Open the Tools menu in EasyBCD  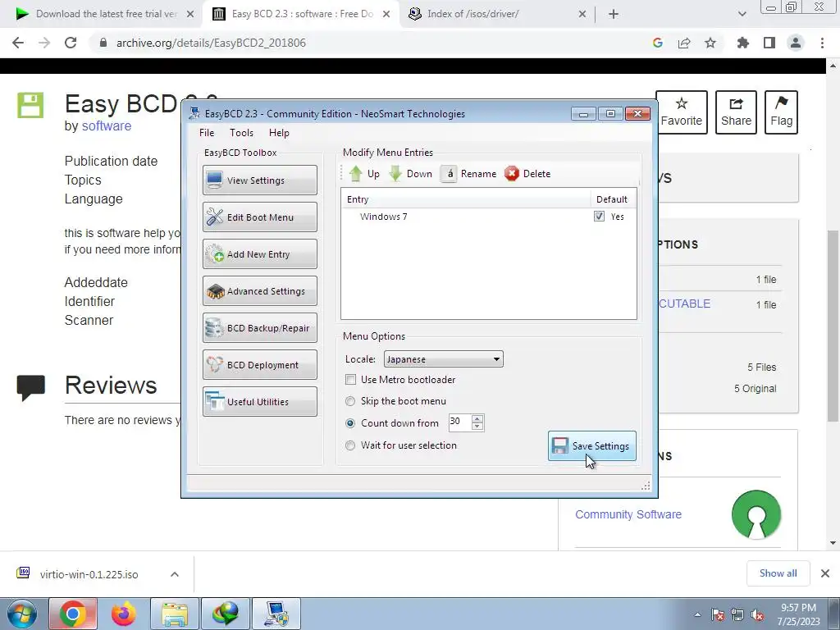(242, 133)
